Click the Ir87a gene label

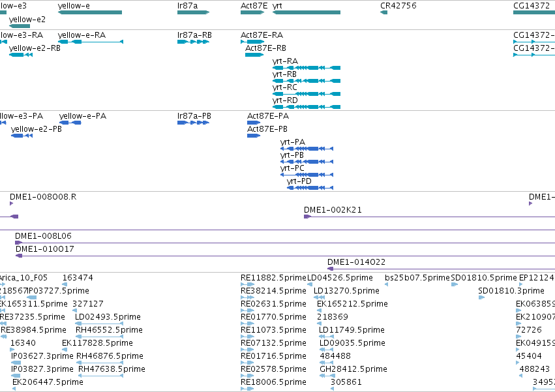pos(188,6)
